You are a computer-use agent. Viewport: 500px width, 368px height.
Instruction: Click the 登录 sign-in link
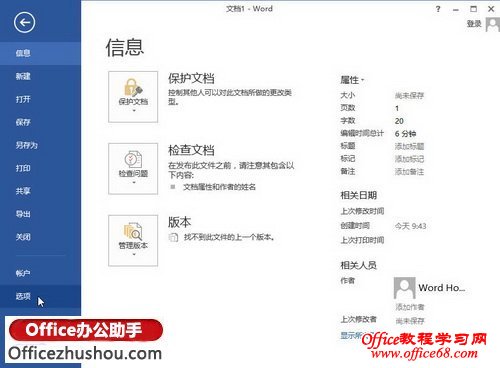[474, 24]
